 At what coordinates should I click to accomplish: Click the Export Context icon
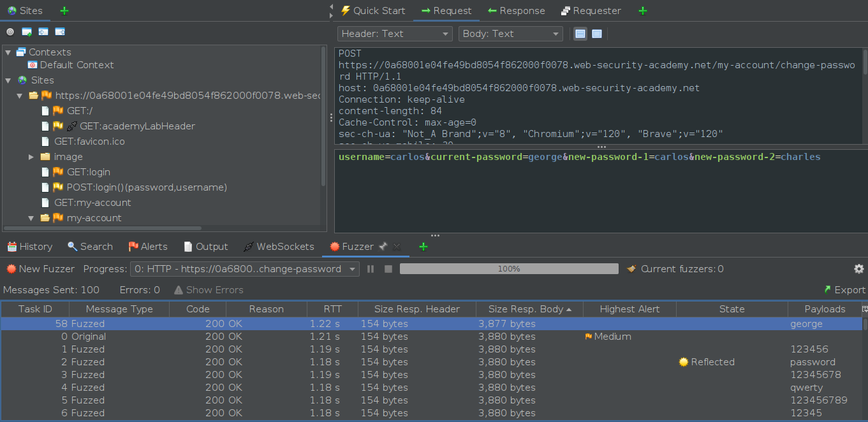tap(60, 32)
